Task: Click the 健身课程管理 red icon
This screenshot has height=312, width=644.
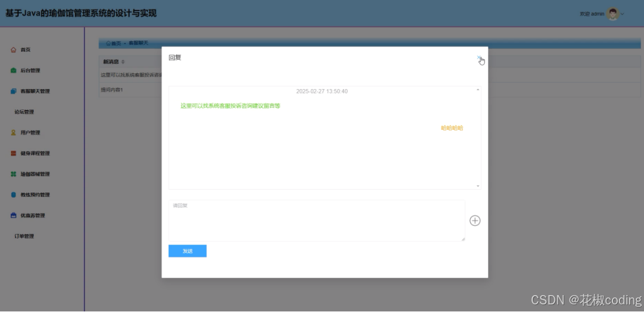Action: tap(13, 154)
